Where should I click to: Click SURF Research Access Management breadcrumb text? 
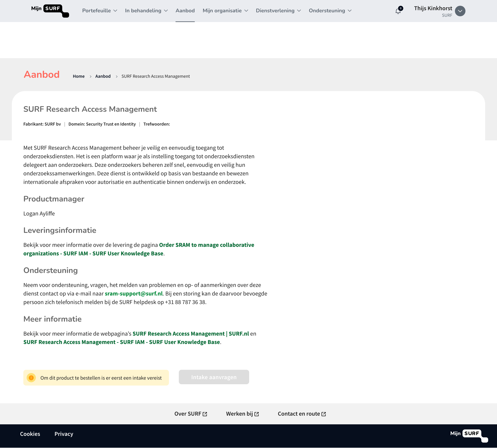point(156,76)
